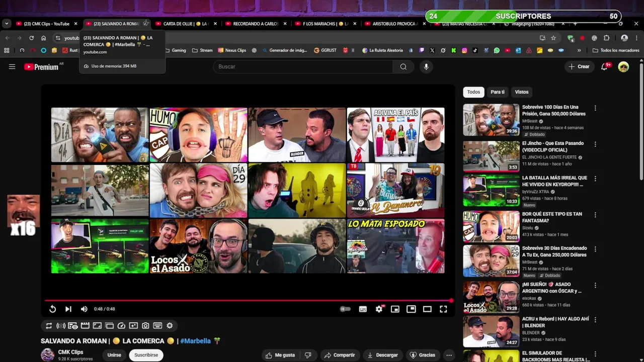Switch to RECORDANDO A CARLOS tab
644x362 pixels.
click(x=256, y=24)
